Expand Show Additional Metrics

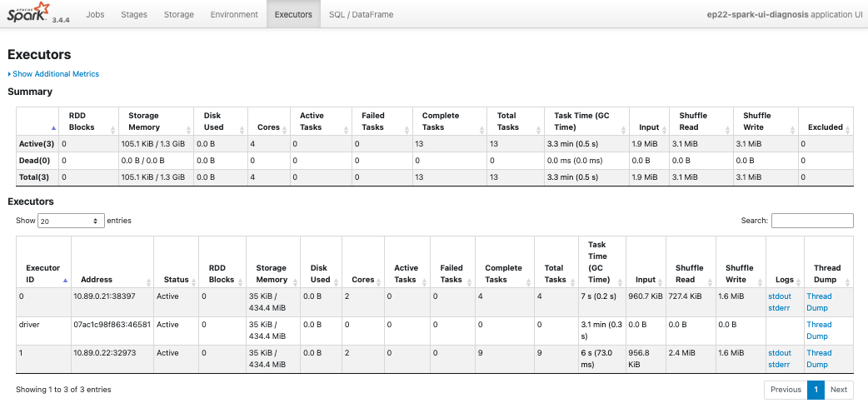53,73
